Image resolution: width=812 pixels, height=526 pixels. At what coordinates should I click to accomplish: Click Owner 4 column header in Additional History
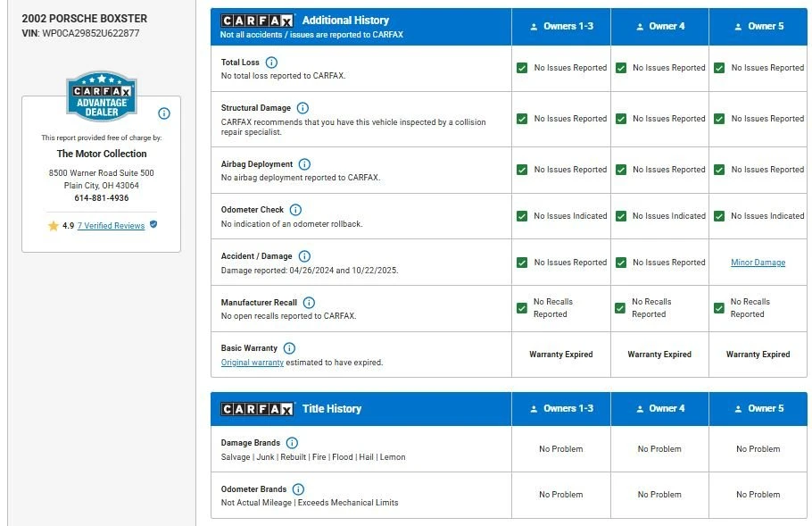(x=659, y=27)
